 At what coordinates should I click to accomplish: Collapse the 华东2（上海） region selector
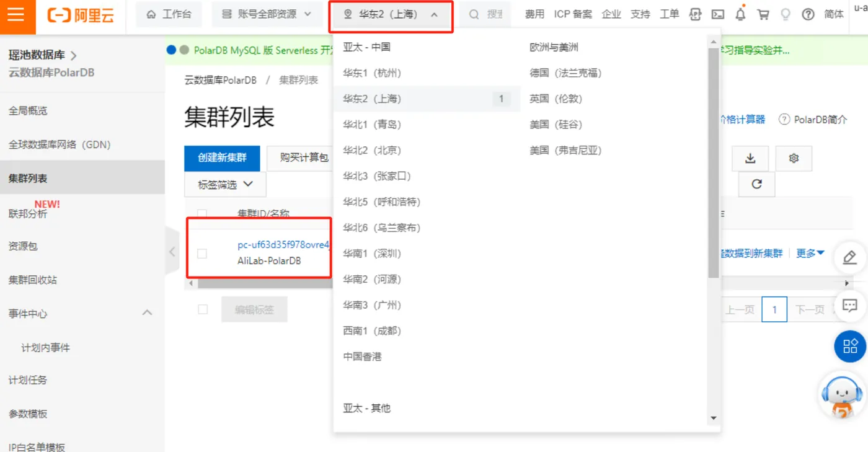(391, 14)
